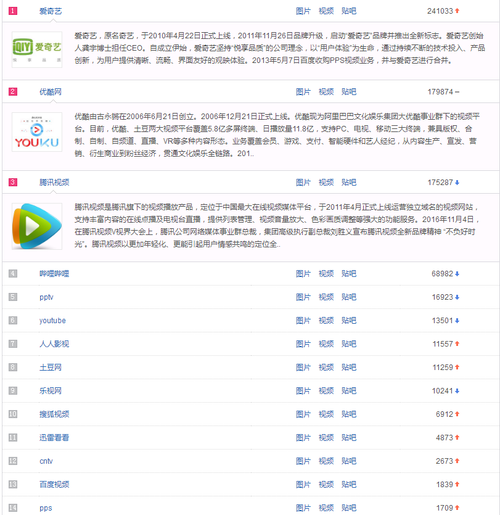Open 视频 link in the 哔哩哔哩 row
This screenshot has width=500, height=515.
(x=326, y=274)
